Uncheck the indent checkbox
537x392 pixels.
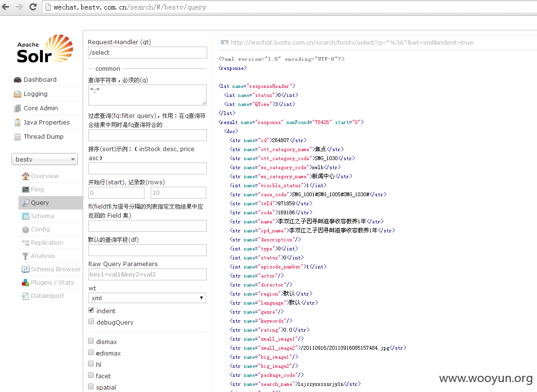click(x=91, y=310)
